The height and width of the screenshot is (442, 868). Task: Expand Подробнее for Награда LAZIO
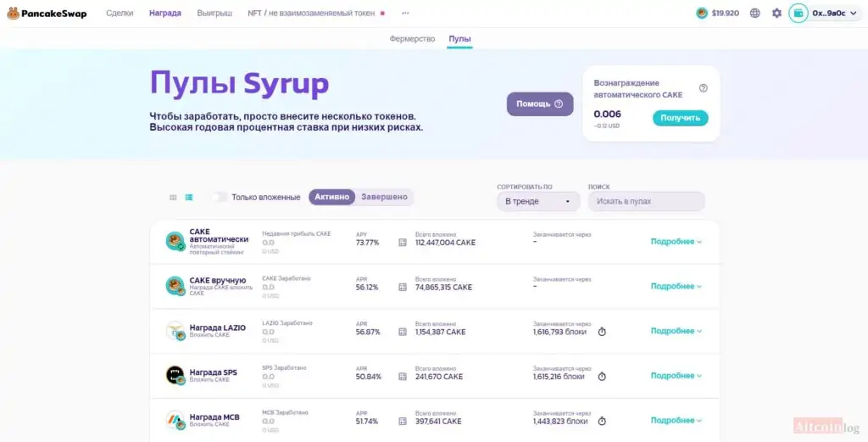(x=676, y=331)
